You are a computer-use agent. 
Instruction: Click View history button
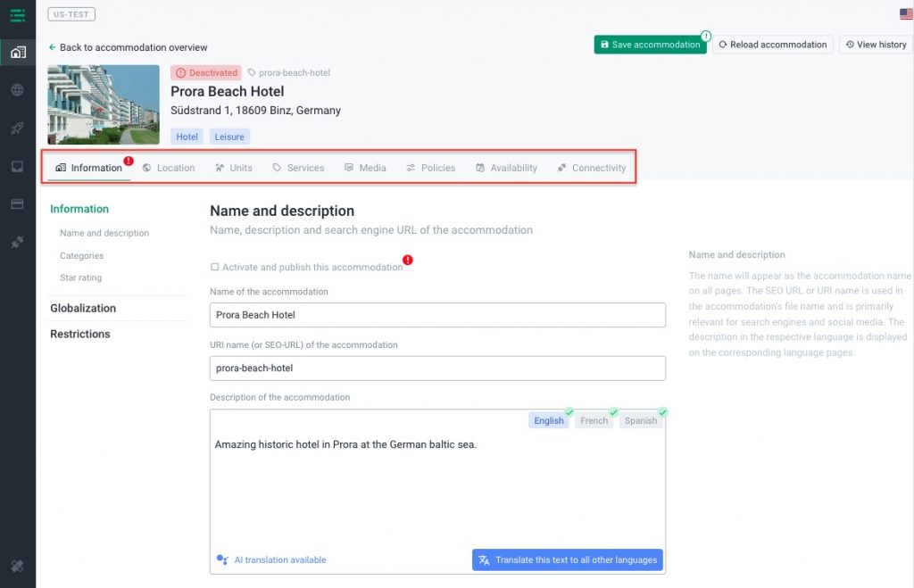[877, 45]
